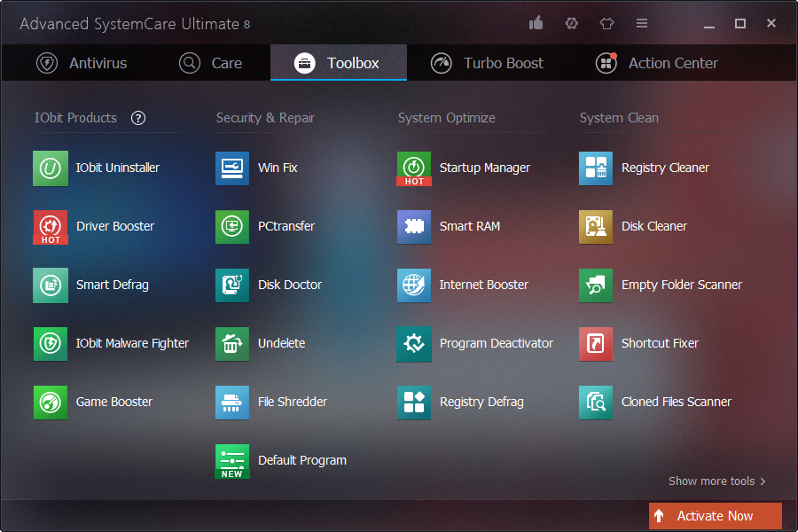Click the circular icon left of the skin icon
Image resolution: width=798 pixels, height=532 pixels.
(x=572, y=23)
